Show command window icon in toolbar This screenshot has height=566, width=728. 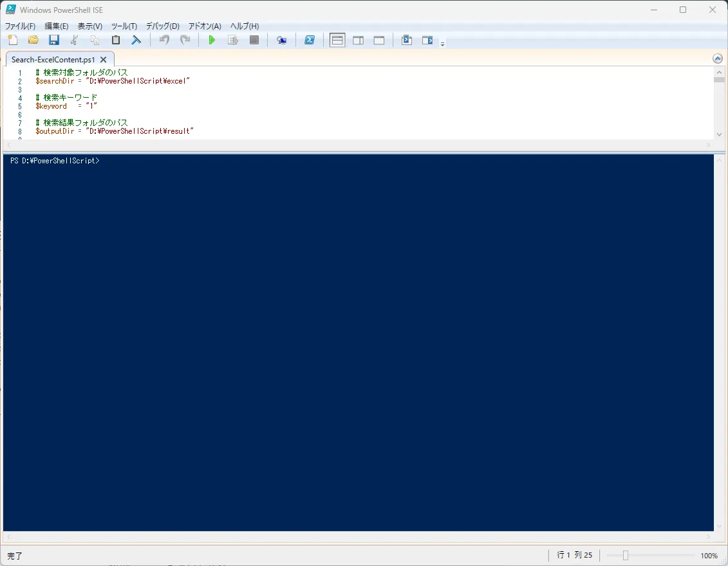point(407,40)
